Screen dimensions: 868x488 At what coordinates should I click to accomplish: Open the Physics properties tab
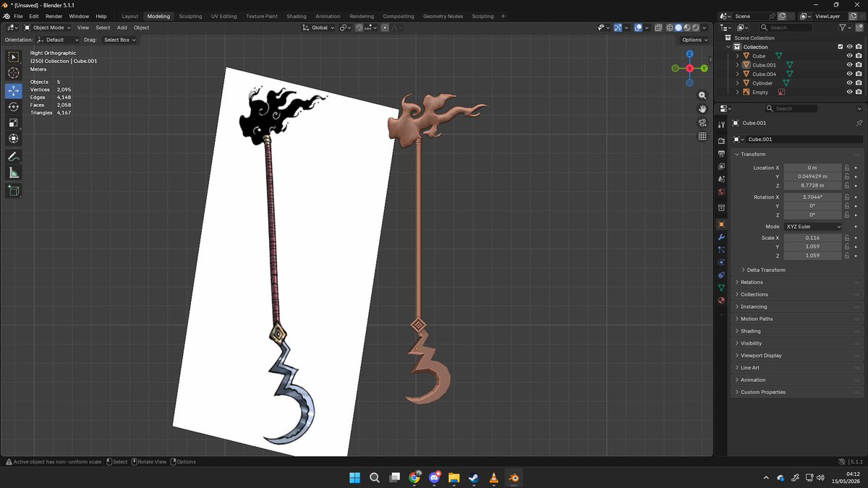(721, 262)
